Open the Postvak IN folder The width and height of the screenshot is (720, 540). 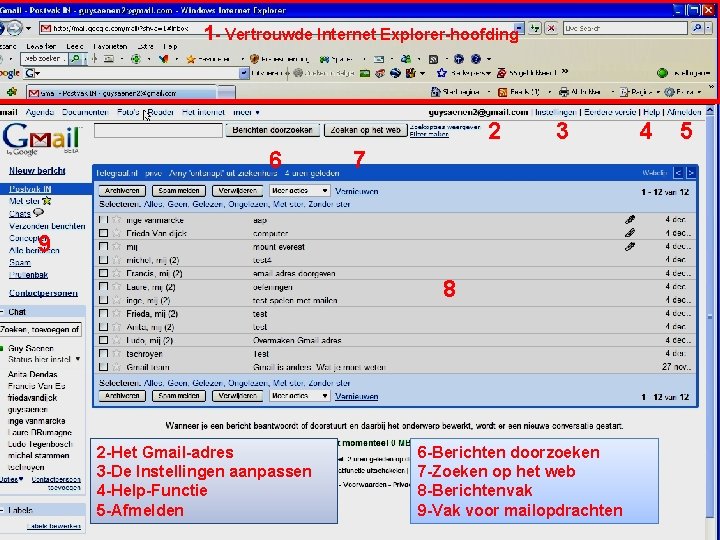(30, 189)
